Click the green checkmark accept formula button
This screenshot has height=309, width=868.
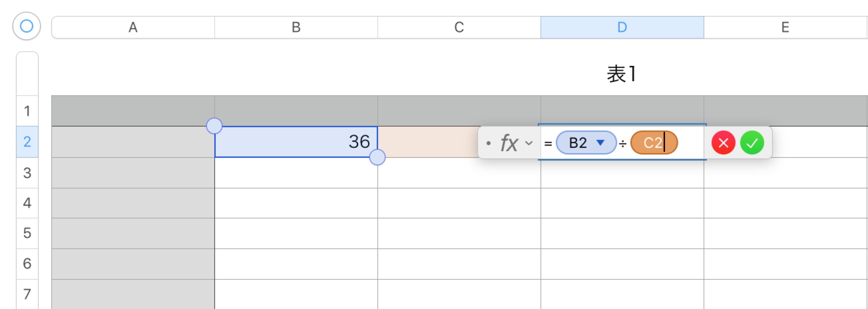click(x=752, y=143)
